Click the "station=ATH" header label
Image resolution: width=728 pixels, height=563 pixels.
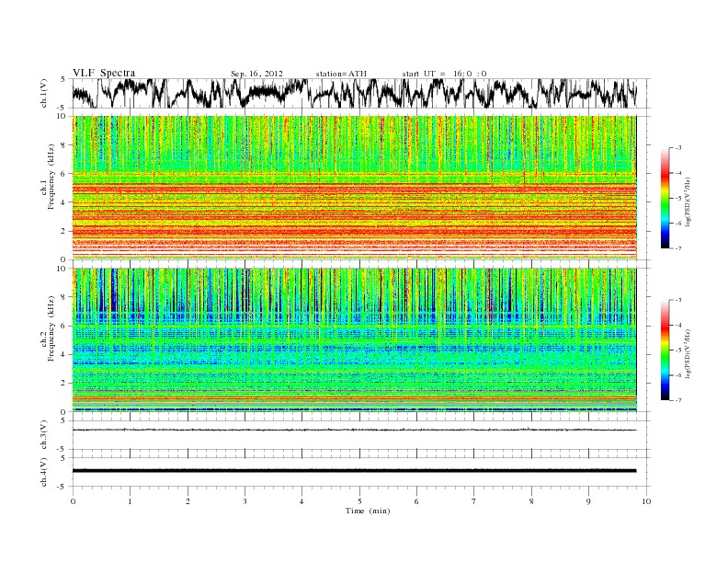click(x=341, y=74)
